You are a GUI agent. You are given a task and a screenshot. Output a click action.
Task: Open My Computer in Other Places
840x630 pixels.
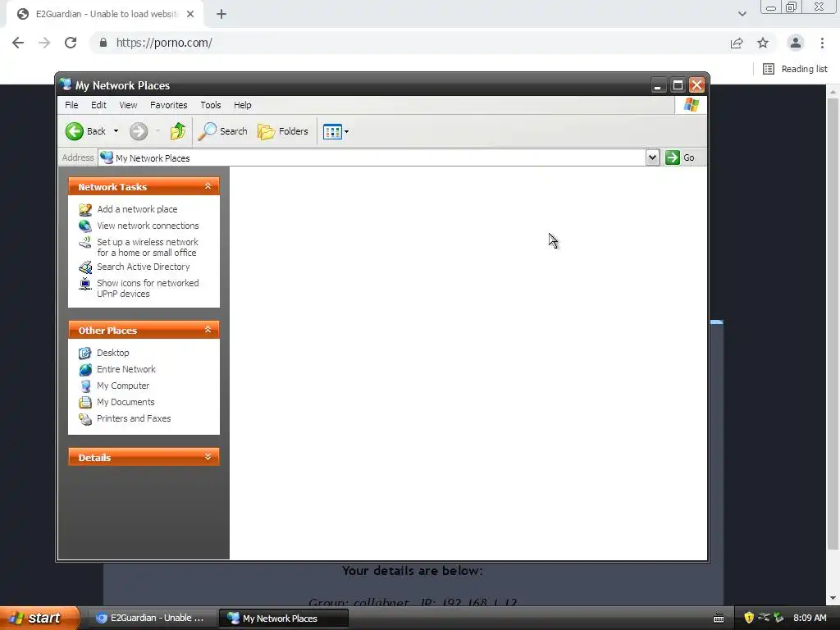123,386
